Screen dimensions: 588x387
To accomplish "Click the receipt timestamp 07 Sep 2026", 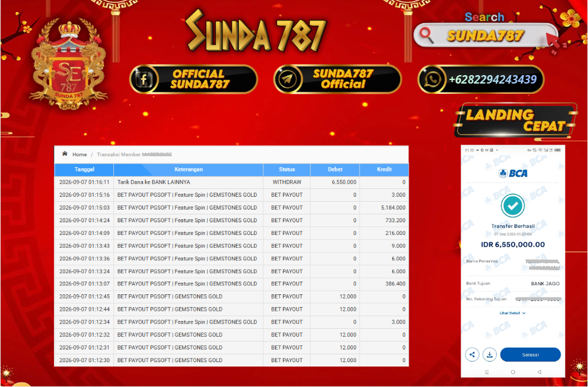I will pyautogui.click(x=513, y=234).
